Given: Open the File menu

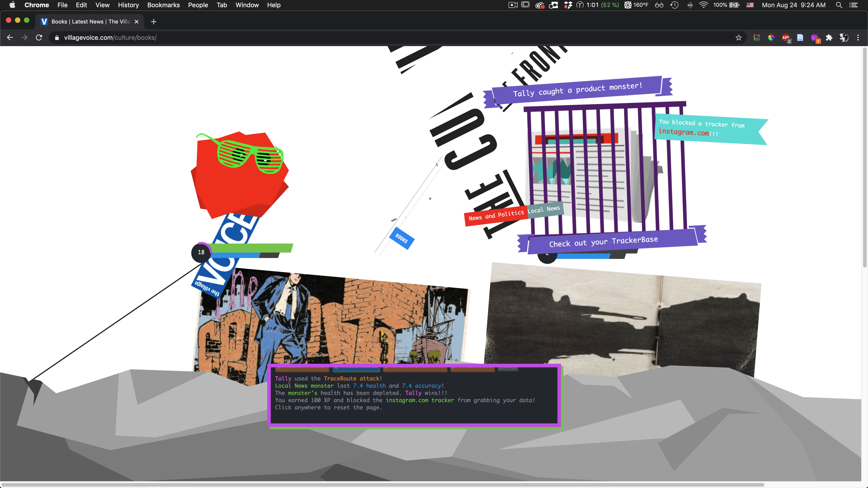Looking at the screenshot, I should tap(62, 5).
